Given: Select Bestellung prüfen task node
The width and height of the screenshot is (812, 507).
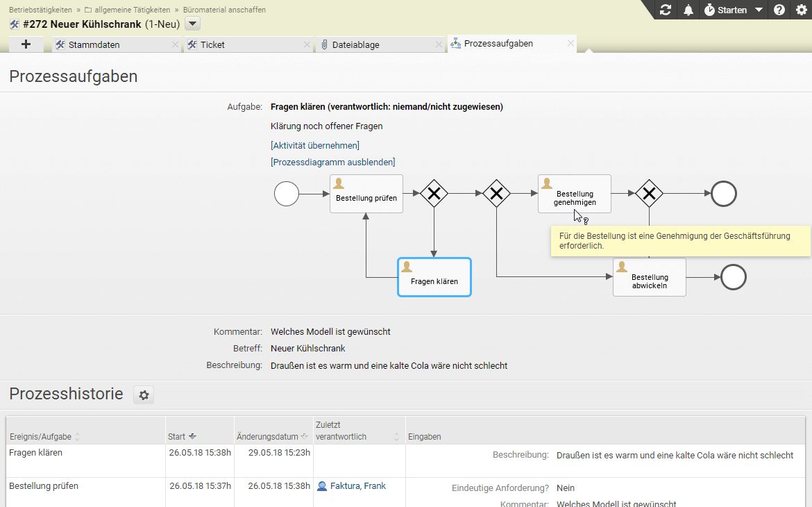Looking at the screenshot, I should (x=366, y=194).
